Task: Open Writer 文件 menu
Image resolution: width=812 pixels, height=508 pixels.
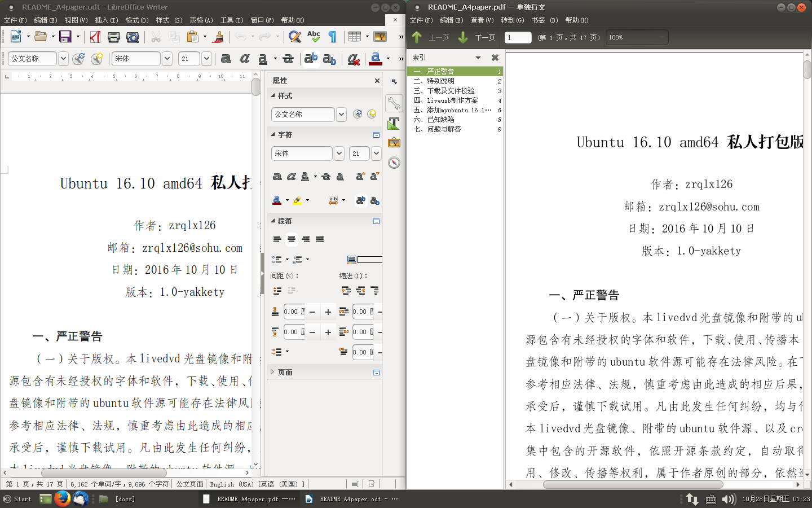Action: click(x=15, y=20)
